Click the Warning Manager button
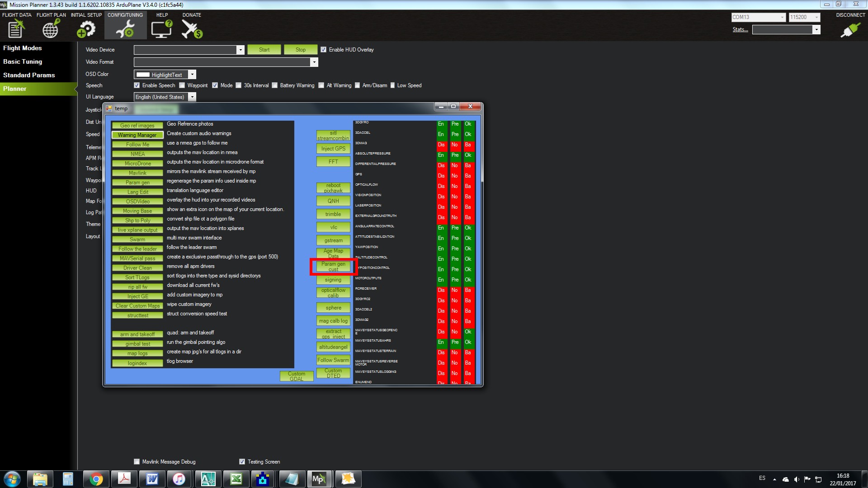Viewport: 868px width, 488px height. coord(137,135)
